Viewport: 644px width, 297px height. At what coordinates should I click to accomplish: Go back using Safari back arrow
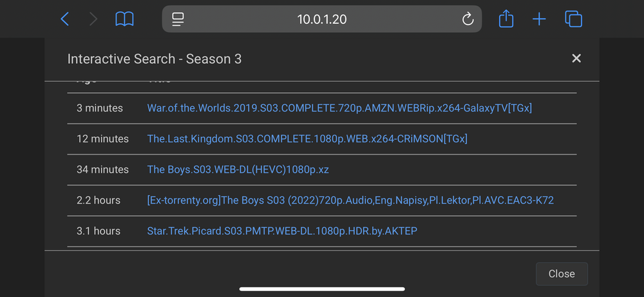65,19
